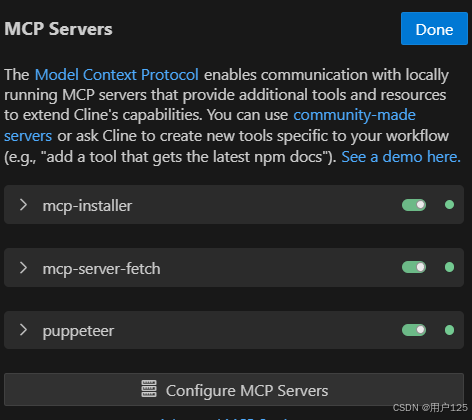The width and height of the screenshot is (472, 420).
Task: Follow the 'community-made' link text
Action: 354,115
